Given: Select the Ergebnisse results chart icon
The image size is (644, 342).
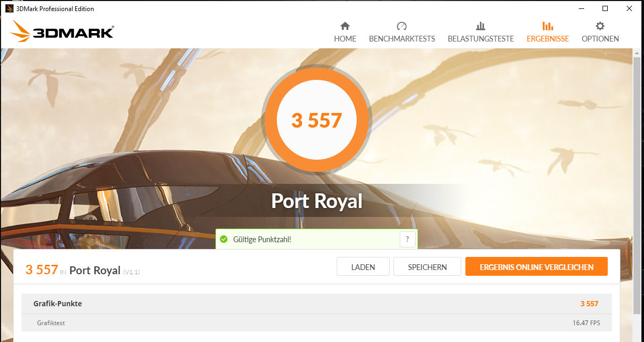Looking at the screenshot, I should point(548,26).
